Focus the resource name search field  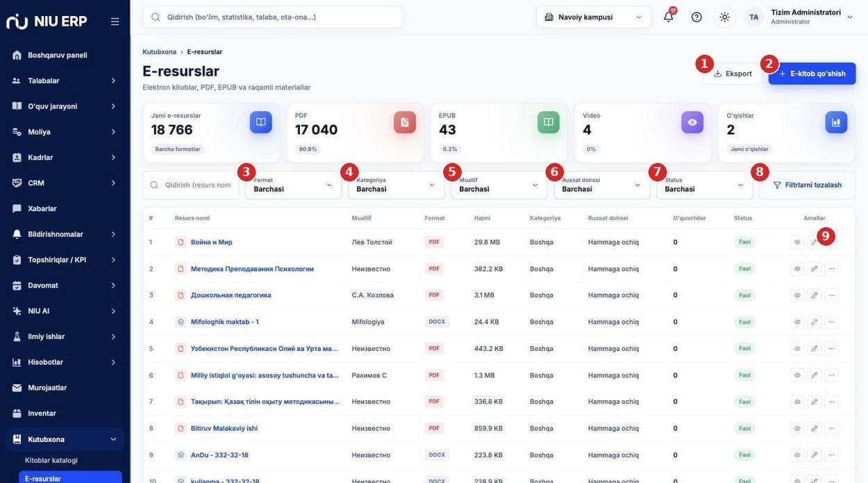[x=191, y=185]
